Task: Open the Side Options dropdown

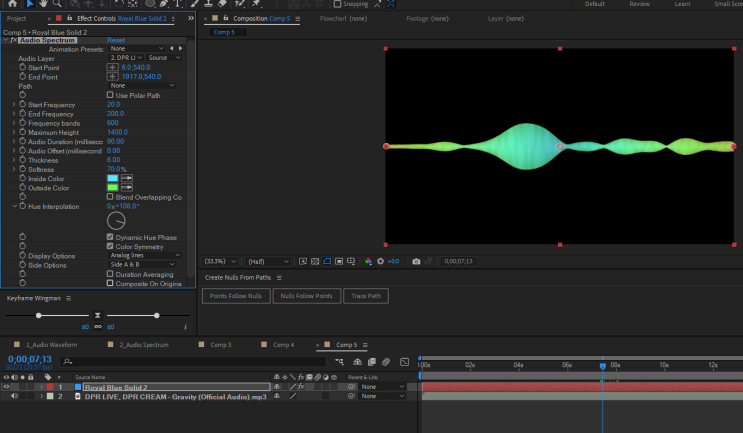Action: (x=144, y=265)
